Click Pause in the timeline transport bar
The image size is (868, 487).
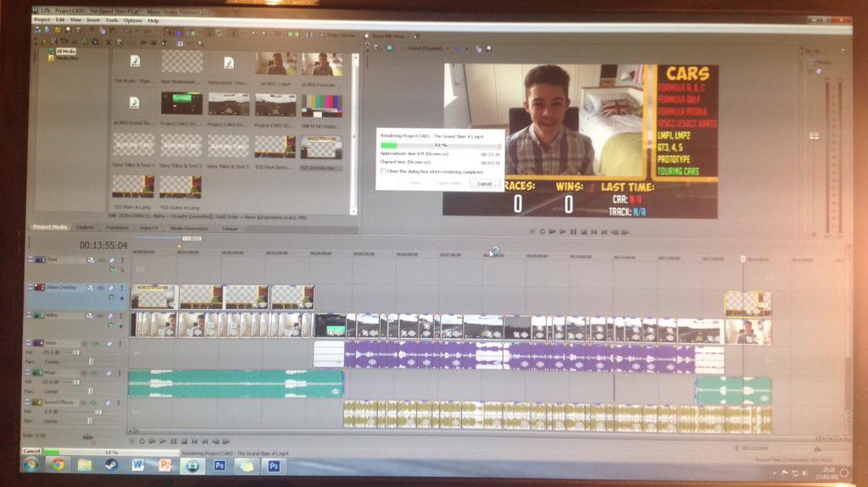[174, 441]
